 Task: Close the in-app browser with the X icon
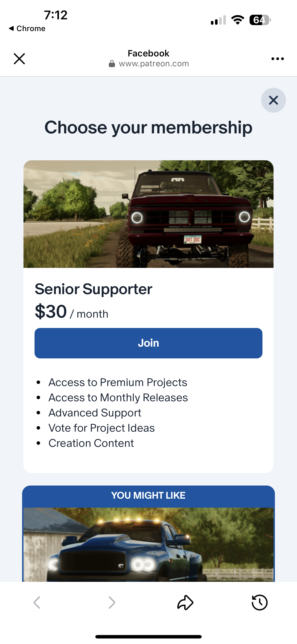pos(19,59)
